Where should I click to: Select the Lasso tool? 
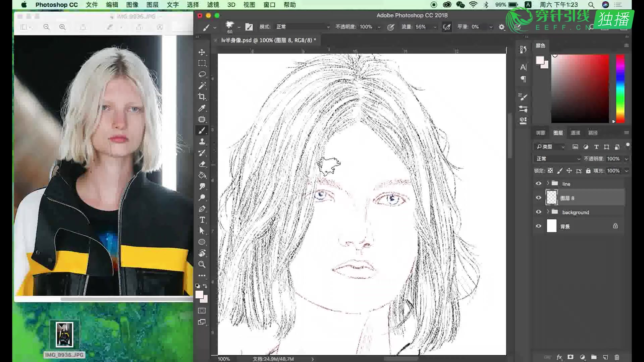(202, 74)
